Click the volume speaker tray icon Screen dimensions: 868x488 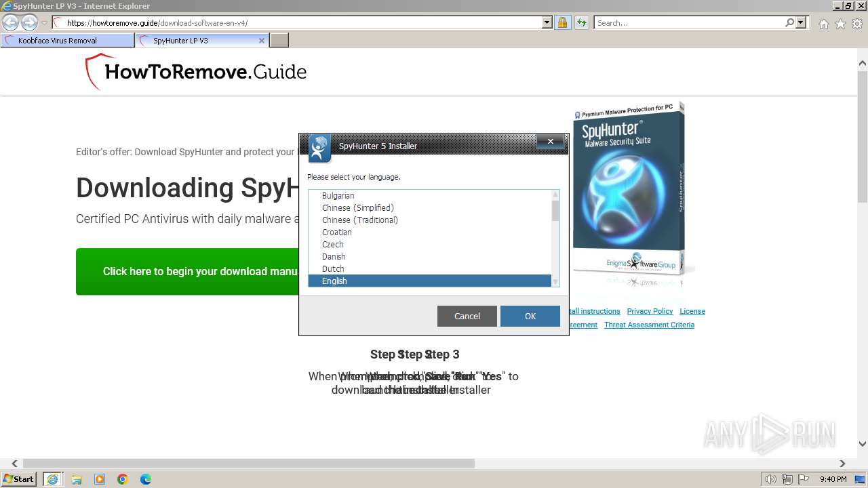click(x=771, y=479)
